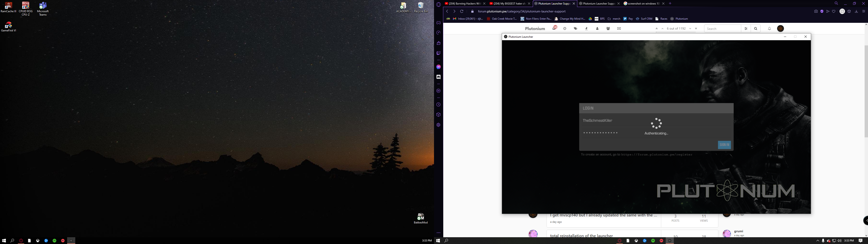Reload the current forum page
Image resolution: width=868 pixels, height=244 pixels.
462,12
